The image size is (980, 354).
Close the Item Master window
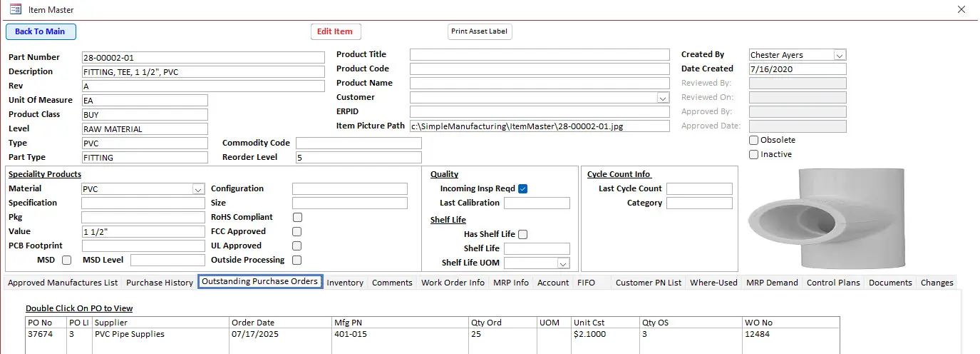click(x=961, y=10)
